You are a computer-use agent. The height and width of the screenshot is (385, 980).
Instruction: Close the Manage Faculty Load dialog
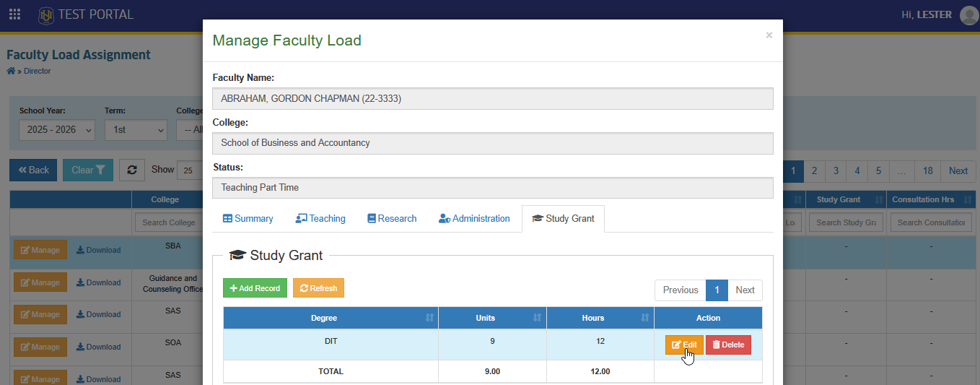coord(769,35)
